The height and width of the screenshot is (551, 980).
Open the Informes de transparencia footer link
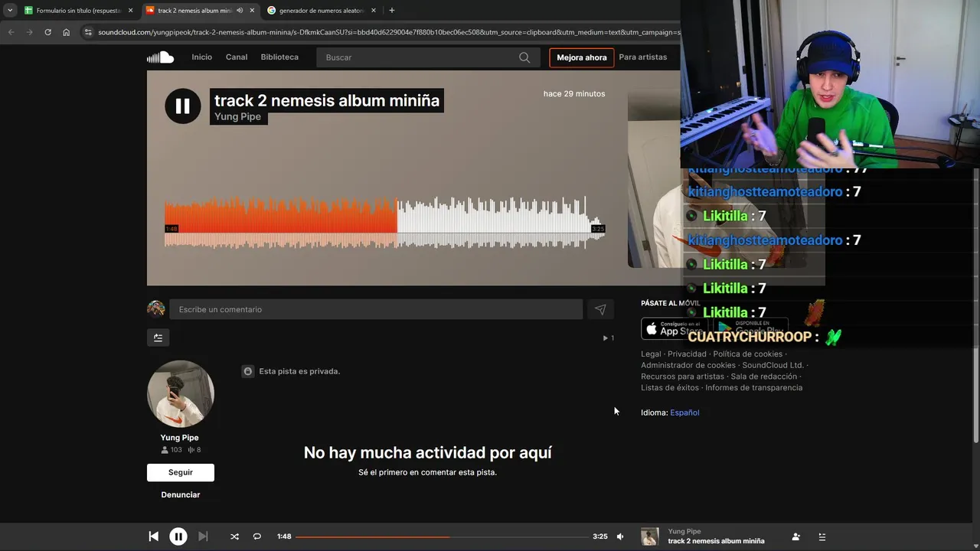click(754, 388)
